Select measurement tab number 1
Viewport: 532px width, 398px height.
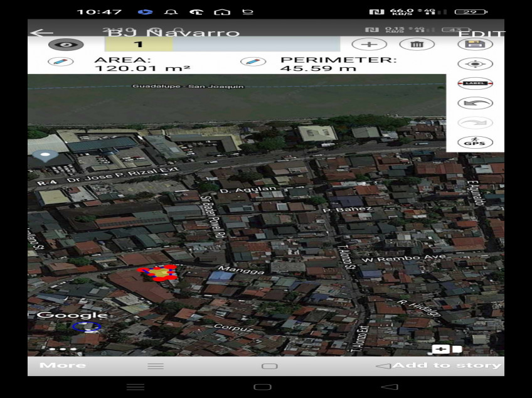tap(139, 44)
